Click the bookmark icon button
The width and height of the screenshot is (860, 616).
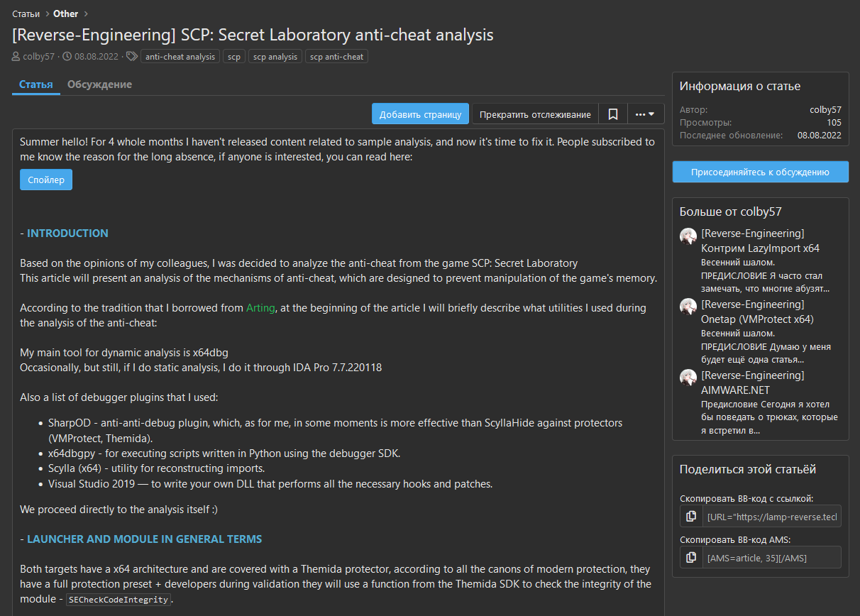613,114
